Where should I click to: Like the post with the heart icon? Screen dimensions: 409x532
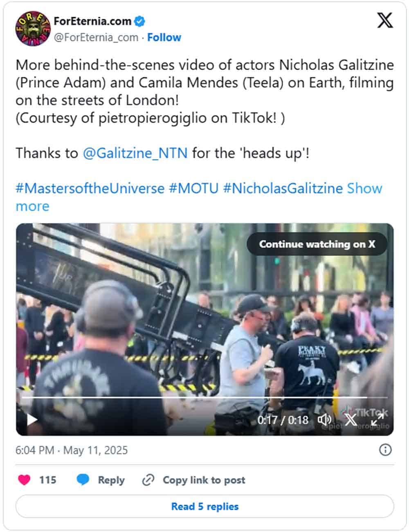[25, 480]
